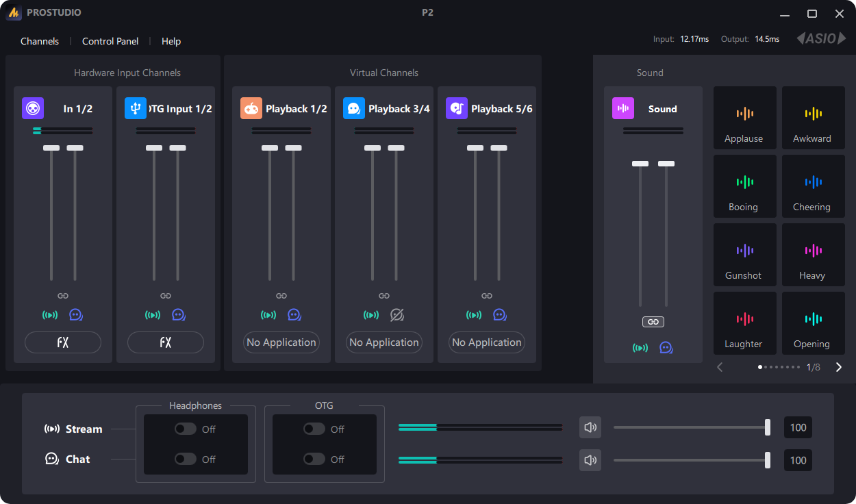Toggle stream routing on Playback 1/2
Image resolution: width=856 pixels, height=504 pixels.
pyautogui.click(x=268, y=315)
